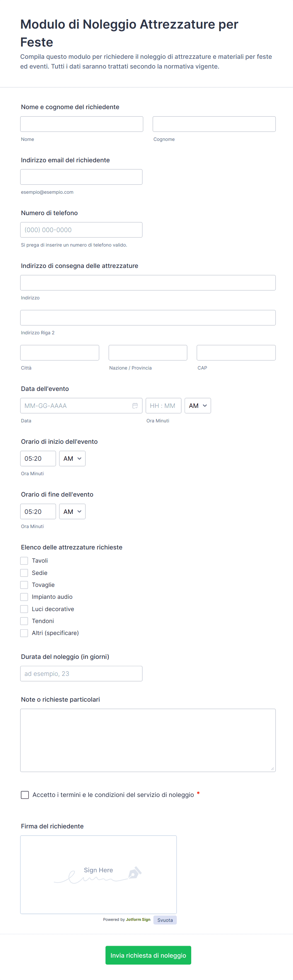Accept the rental terms and conditions checkbox
The image size is (293, 980).
point(25,795)
